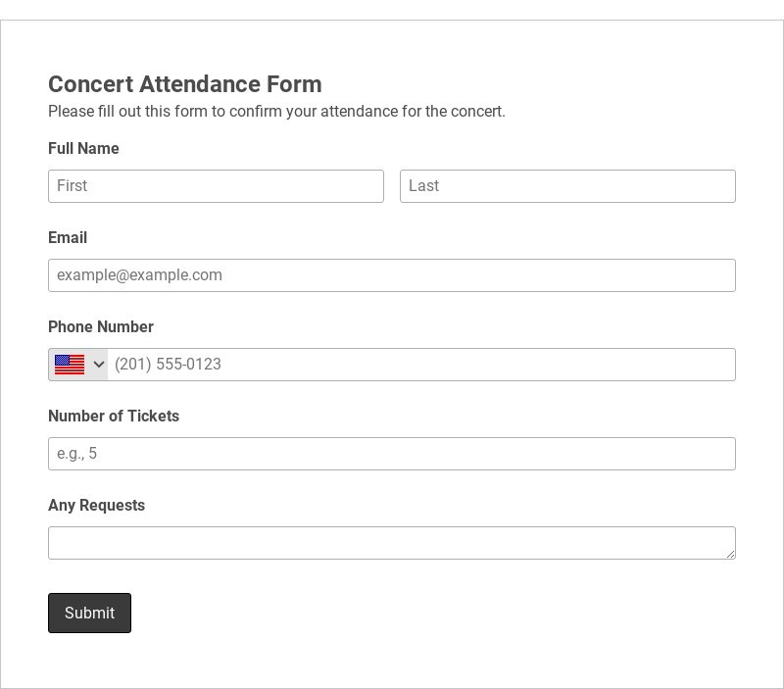
Task: Submit the concert attendance form
Action: point(89,613)
